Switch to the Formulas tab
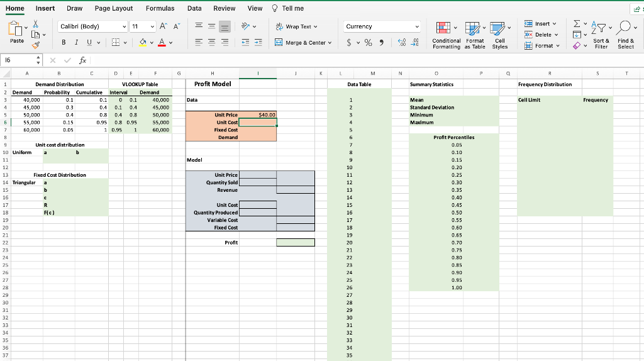This screenshot has height=361, width=644. point(160,8)
